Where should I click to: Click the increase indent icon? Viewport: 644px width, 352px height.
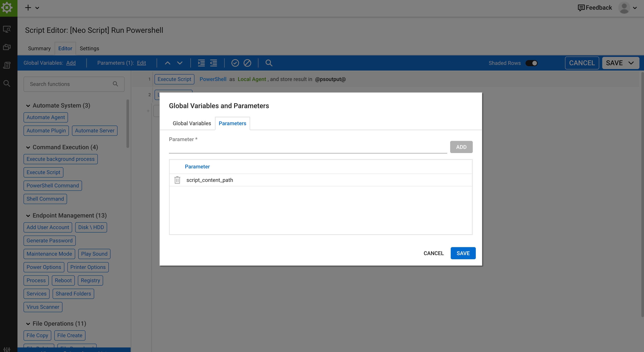point(201,63)
